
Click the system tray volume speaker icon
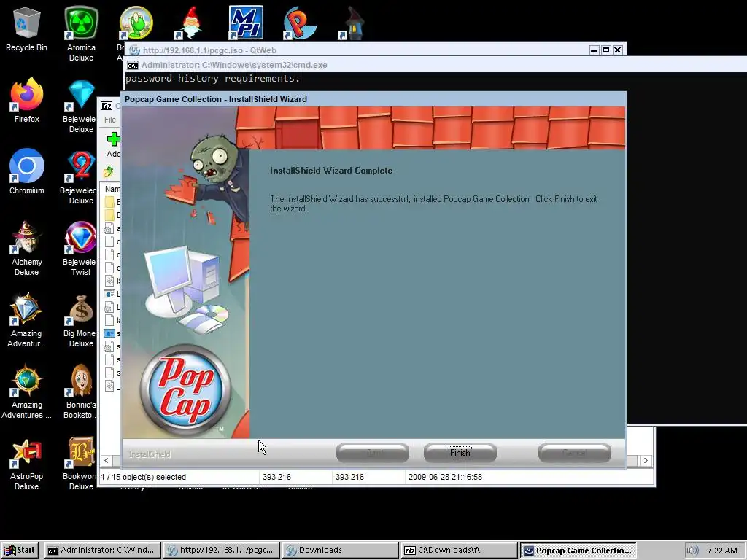point(692,551)
